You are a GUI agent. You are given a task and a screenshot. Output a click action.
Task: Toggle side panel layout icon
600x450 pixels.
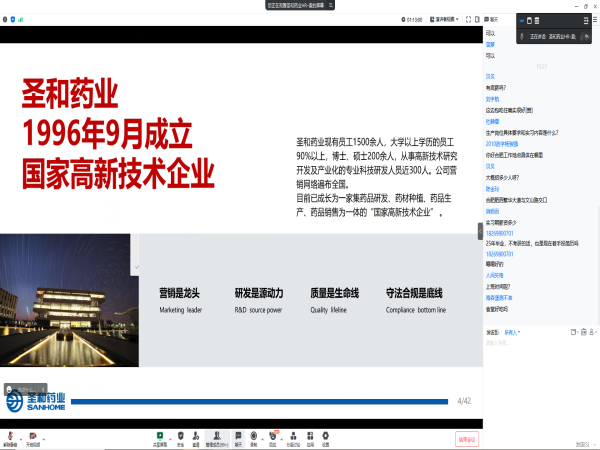[x=477, y=19]
